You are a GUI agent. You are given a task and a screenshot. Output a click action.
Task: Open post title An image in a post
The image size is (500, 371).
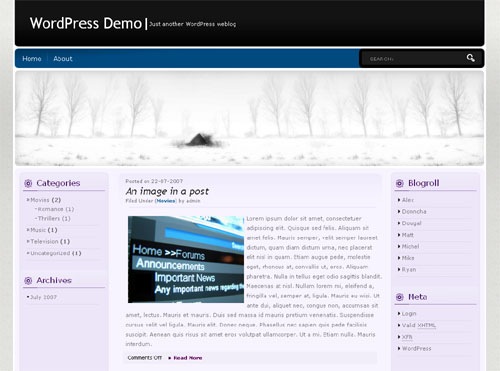tap(167, 191)
